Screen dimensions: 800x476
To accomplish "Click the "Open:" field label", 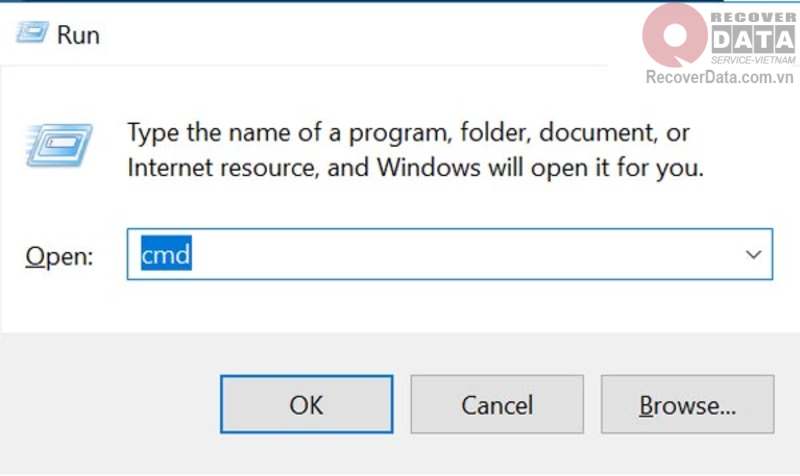I will coord(59,256).
